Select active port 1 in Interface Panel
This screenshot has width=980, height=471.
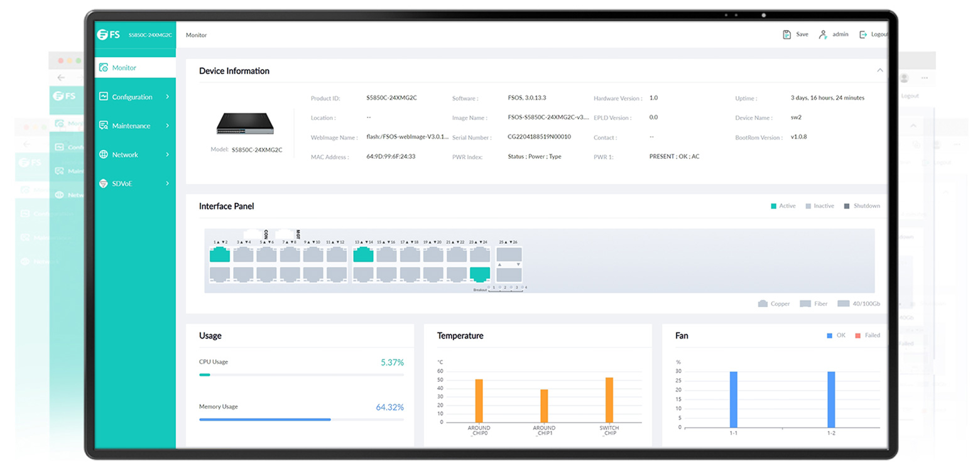coord(219,254)
